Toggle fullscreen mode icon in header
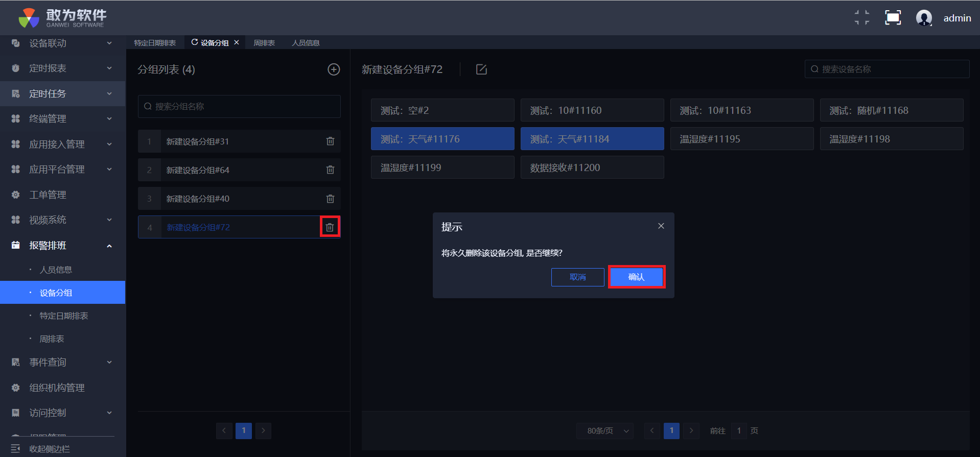 point(893,18)
